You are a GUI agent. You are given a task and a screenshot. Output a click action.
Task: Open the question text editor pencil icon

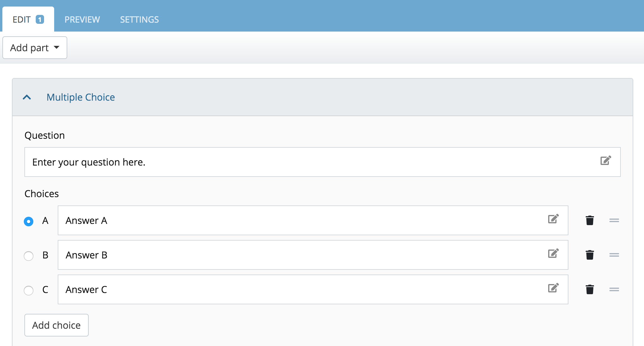pos(606,160)
